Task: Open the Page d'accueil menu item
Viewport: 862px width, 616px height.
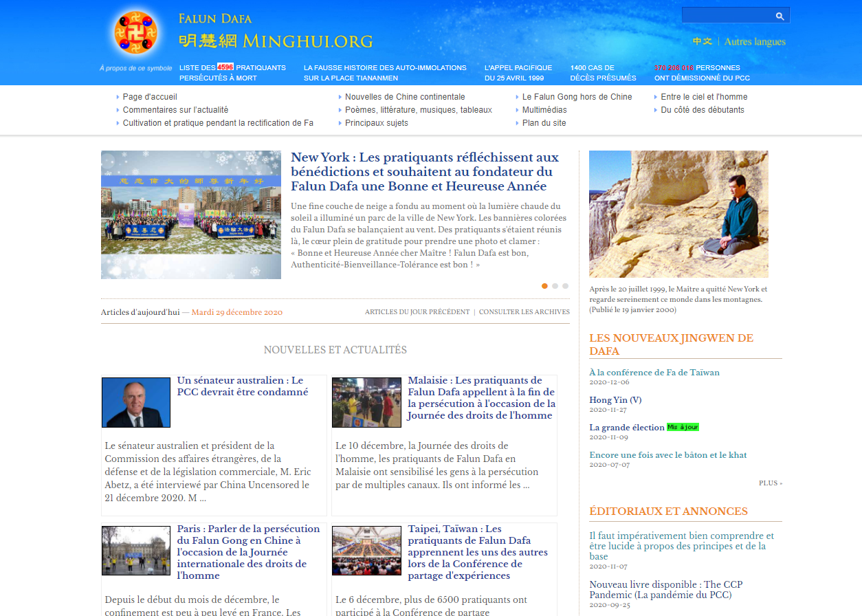Action: [150, 97]
